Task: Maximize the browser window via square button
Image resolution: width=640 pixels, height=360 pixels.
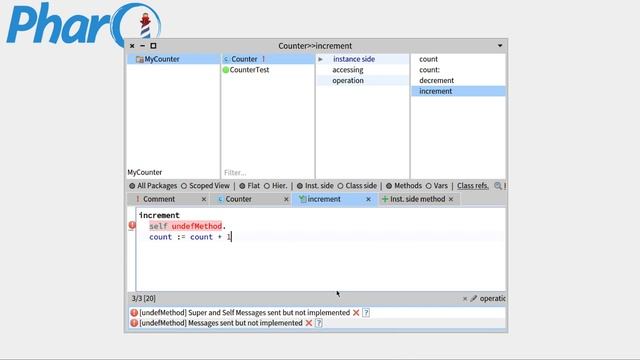Action: tap(153, 46)
